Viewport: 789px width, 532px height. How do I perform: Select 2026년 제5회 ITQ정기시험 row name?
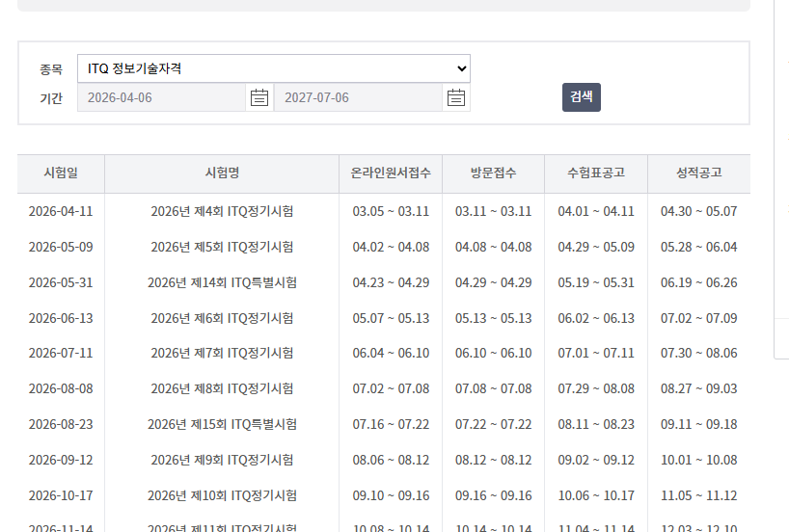(222, 247)
